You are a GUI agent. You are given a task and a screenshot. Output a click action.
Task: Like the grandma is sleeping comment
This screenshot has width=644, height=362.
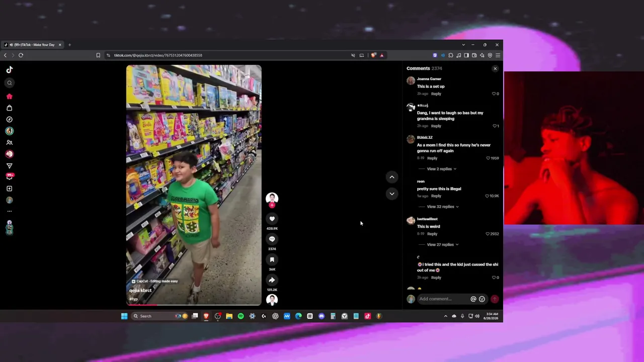(x=494, y=126)
